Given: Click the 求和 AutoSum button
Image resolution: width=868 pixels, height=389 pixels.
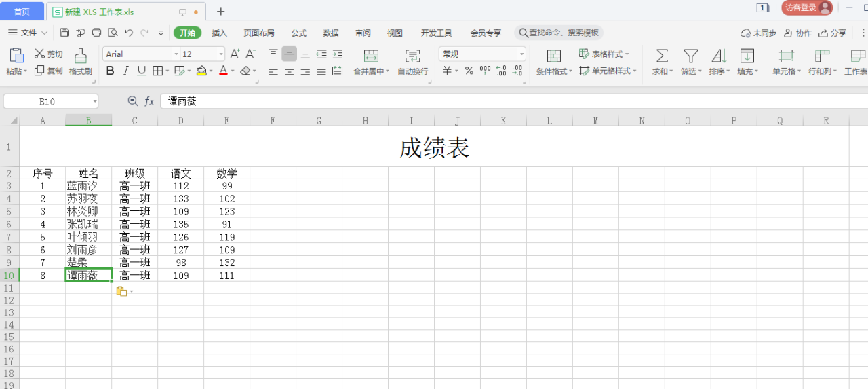Looking at the screenshot, I should (662, 62).
